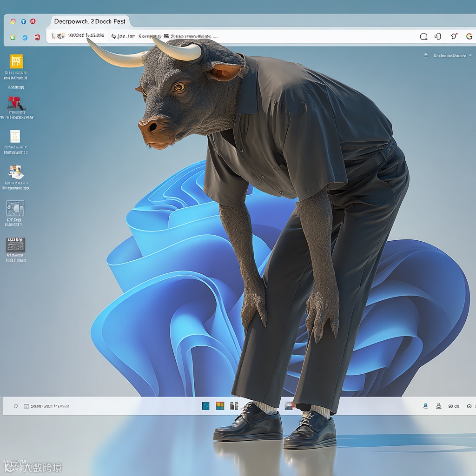This screenshot has height=476, width=476.
Task: Open the red desktop shortcut icon
Action: point(16,103)
